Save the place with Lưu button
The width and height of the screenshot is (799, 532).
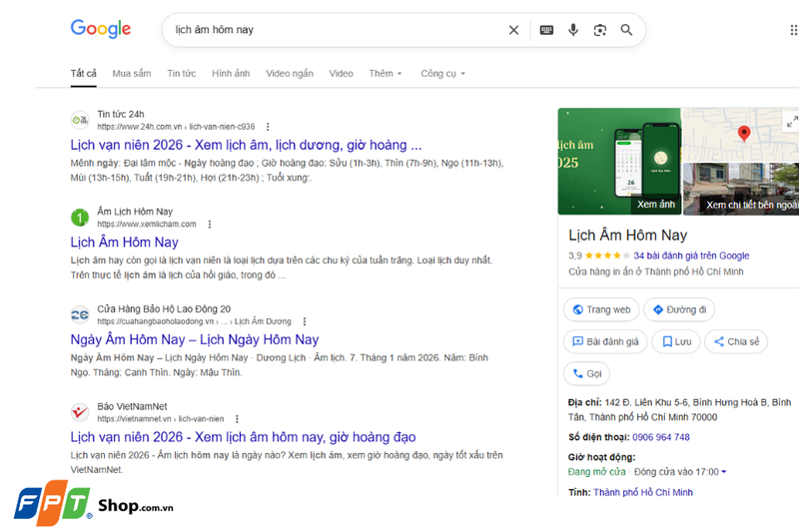point(676,341)
